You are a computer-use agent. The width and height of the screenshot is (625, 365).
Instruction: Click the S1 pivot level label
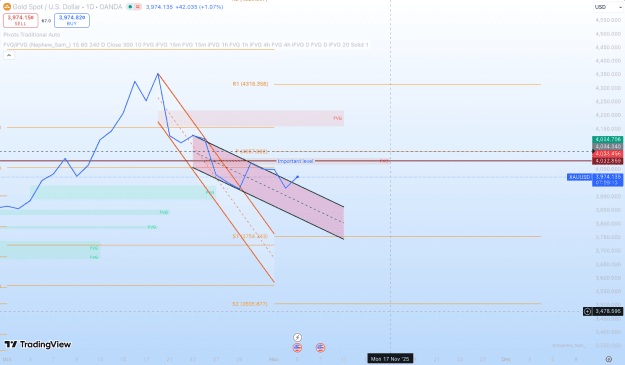click(250, 236)
